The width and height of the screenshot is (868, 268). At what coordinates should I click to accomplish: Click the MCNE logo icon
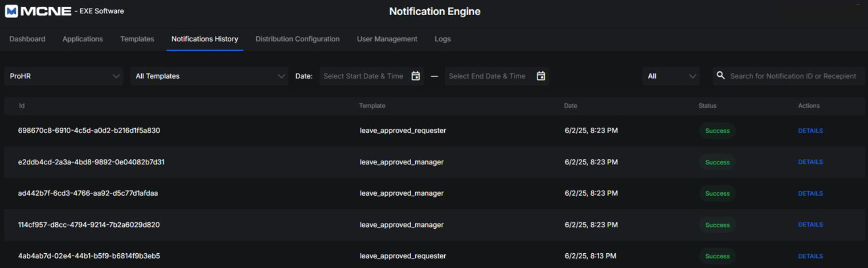coord(12,11)
